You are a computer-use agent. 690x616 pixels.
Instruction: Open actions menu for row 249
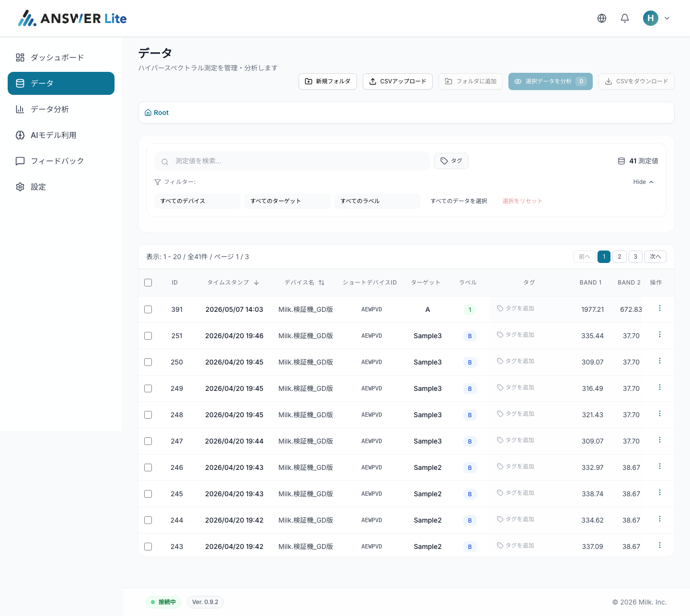660,387
